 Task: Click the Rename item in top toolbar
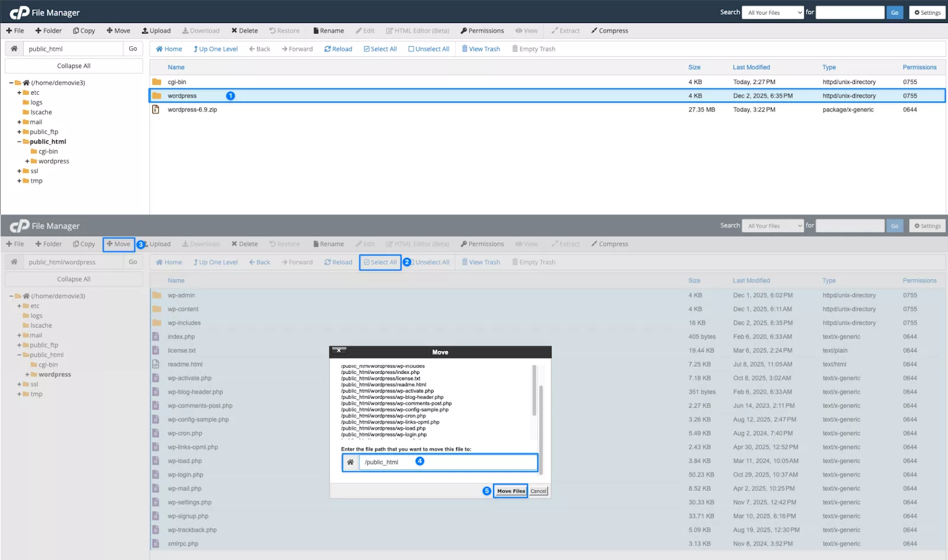tap(328, 31)
